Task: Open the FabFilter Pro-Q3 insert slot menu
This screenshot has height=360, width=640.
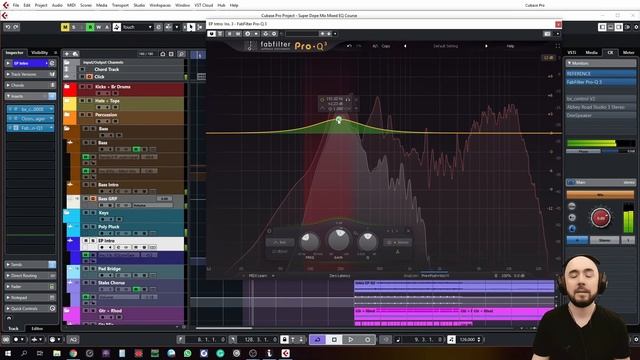Action: [x=51, y=128]
